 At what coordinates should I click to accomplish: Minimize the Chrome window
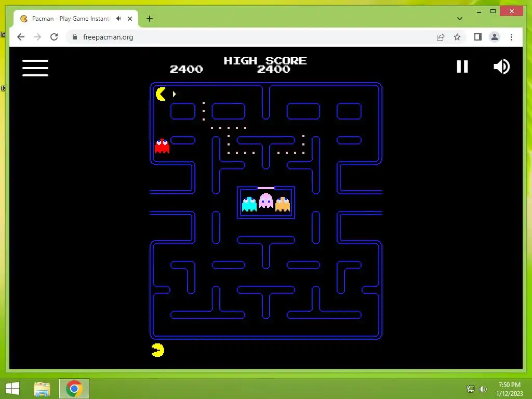(478, 12)
